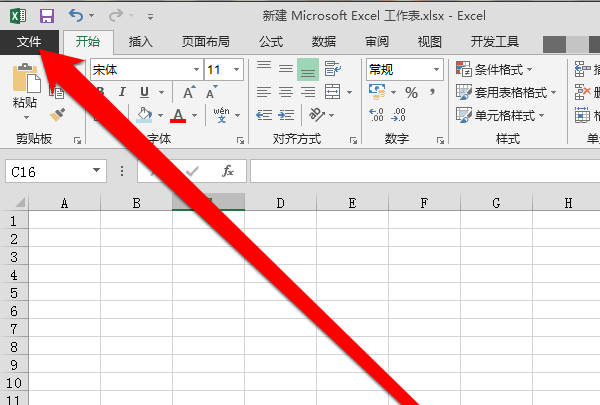600x405 pixels.
Task: Click the decrease indent icon
Action: (x=264, y=115)
